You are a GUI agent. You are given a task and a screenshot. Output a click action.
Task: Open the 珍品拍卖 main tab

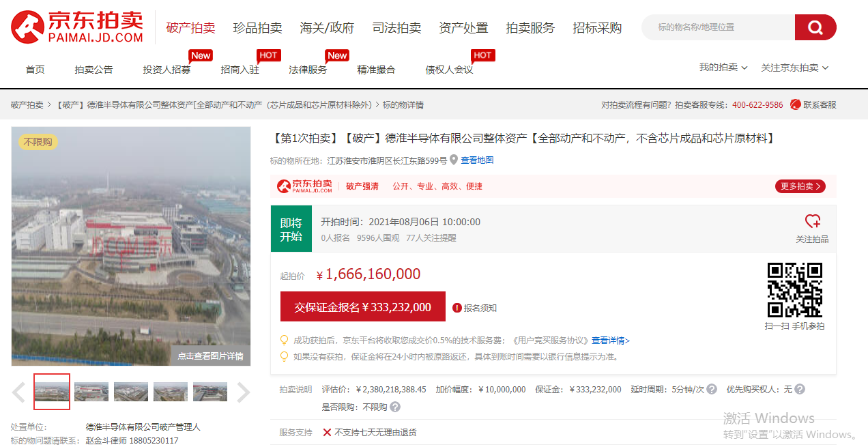[257, 28]
